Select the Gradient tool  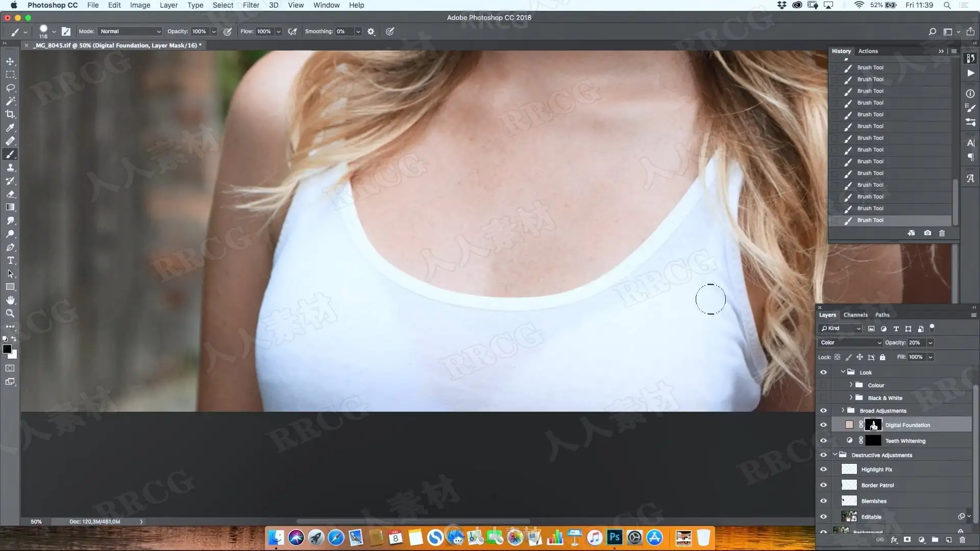(10, 207)
